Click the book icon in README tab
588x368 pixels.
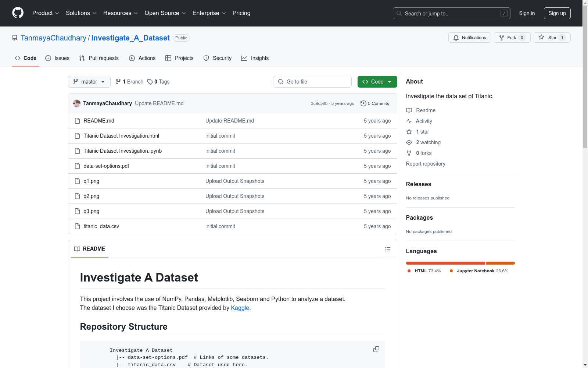77,249
